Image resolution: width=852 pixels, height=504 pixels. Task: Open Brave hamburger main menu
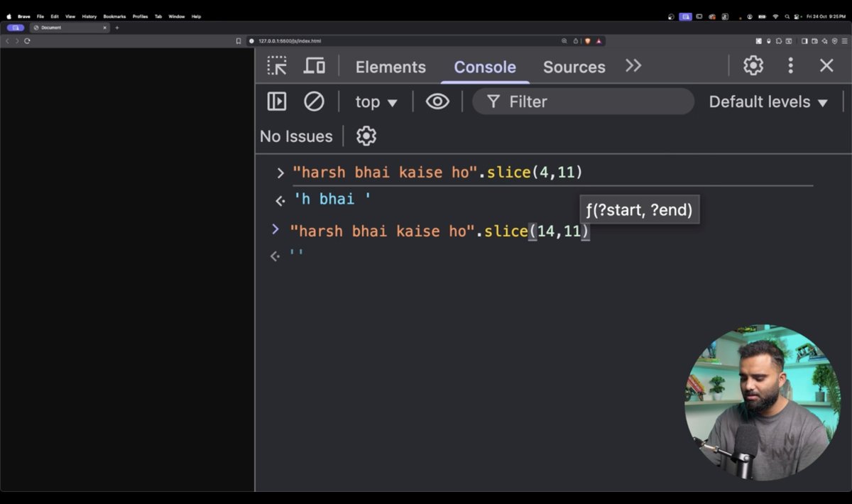pos(844,41)
